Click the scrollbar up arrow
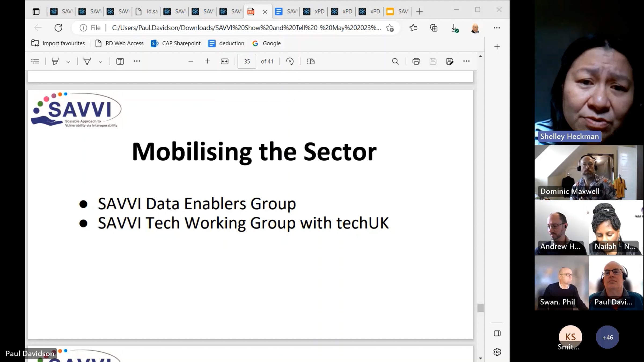Image resolution: width=644 pixels, height=362 pixels. click(x=480, y=57)
